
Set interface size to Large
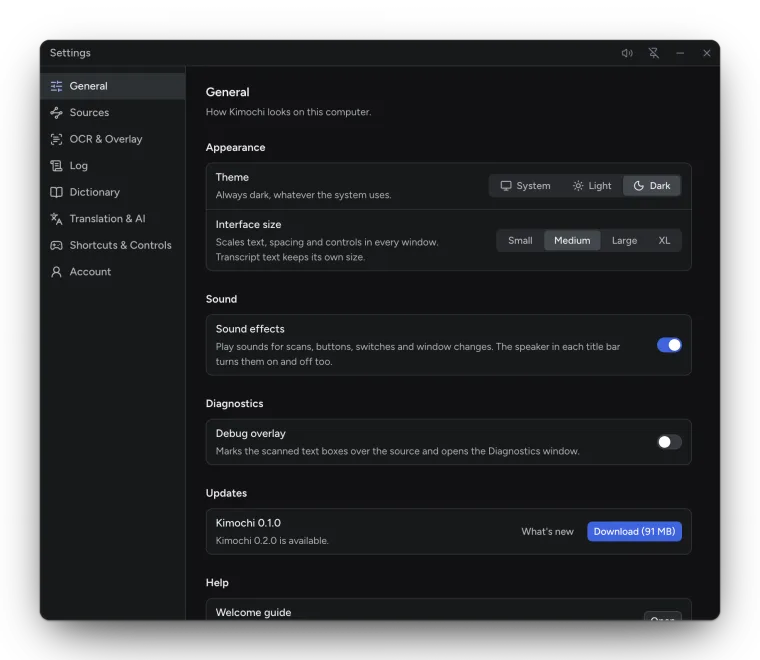coord(624,241)
